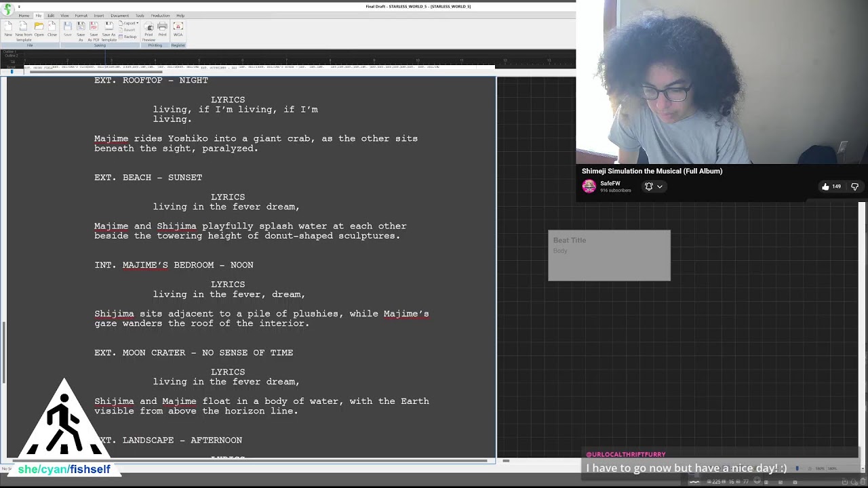Open the Edit ribbon tab

click(51, 15)
